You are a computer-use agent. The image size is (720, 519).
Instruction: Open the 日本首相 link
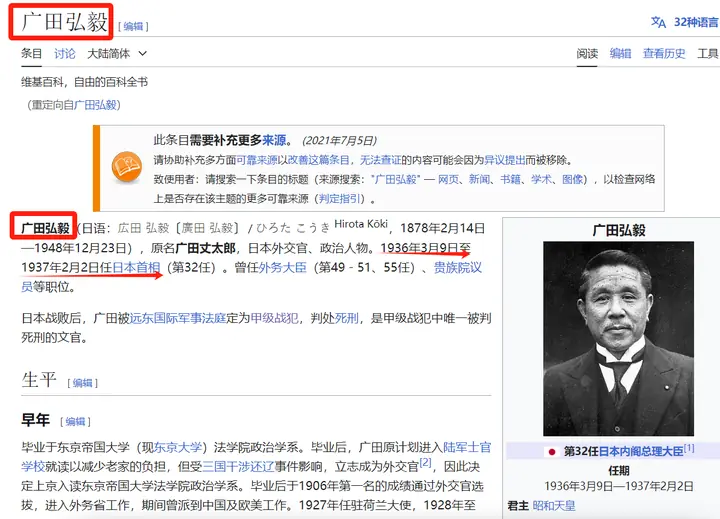(136, 267)
